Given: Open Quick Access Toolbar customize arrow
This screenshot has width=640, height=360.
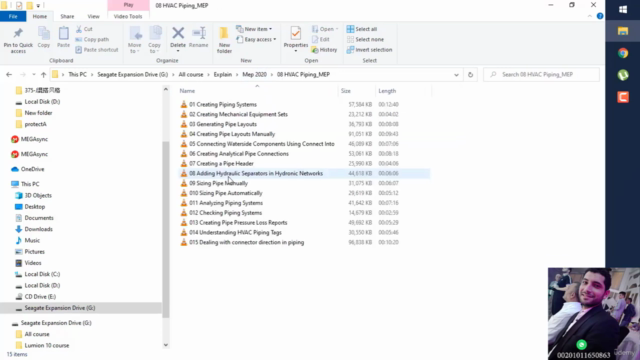Looking at the screenshot, I should point(38,6).
